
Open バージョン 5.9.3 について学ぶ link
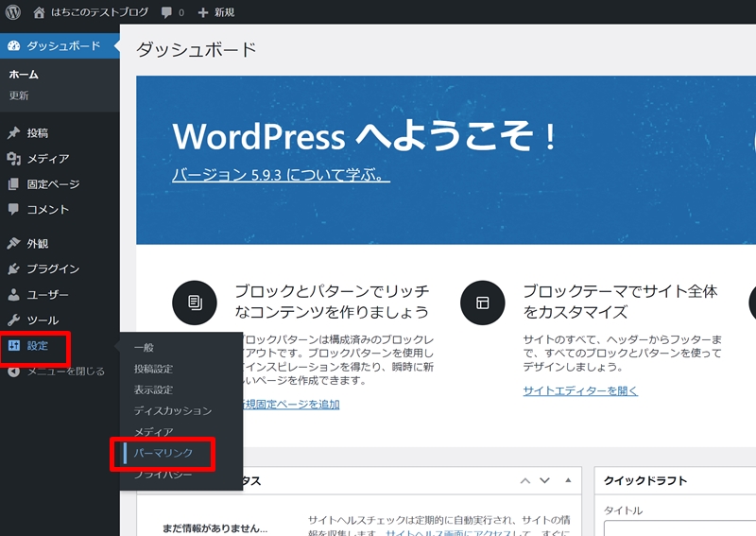[281, 175]
